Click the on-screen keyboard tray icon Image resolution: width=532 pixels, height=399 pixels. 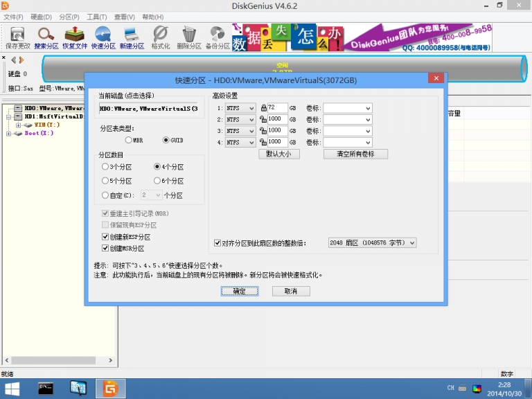coord(462,388)
